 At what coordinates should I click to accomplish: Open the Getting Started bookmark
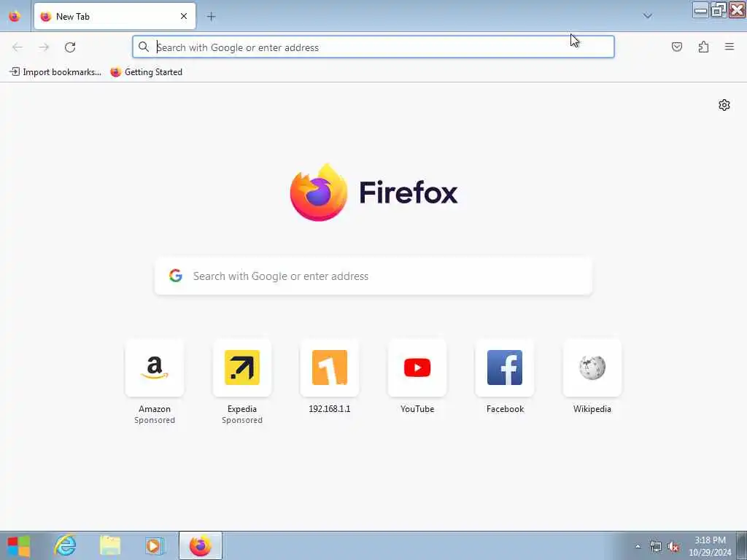(x=146, y=72)
